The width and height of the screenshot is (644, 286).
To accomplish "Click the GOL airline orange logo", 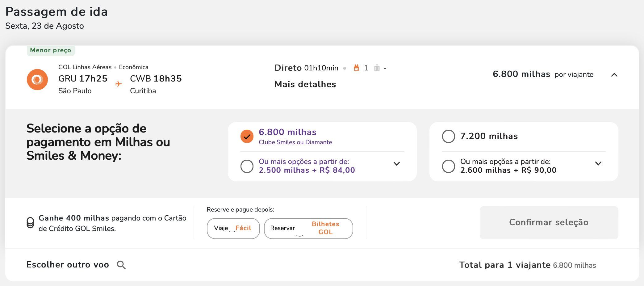I will tap(37, 79).
